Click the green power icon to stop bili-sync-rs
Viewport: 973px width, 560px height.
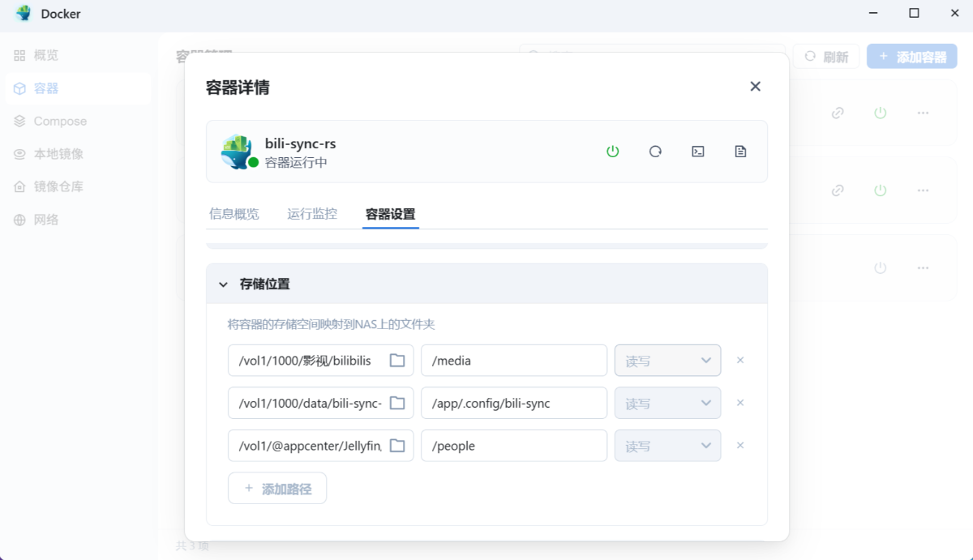613,151
